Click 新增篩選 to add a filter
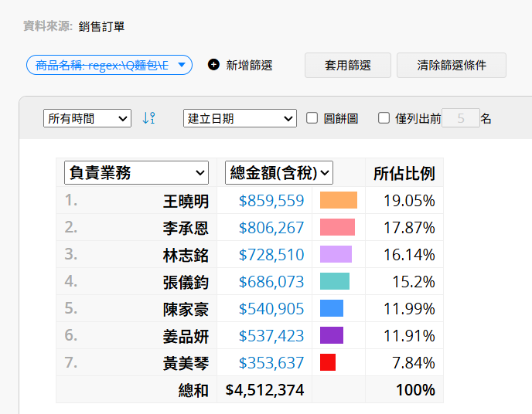The height and width of the screenshot is (414, 532). 249,65
